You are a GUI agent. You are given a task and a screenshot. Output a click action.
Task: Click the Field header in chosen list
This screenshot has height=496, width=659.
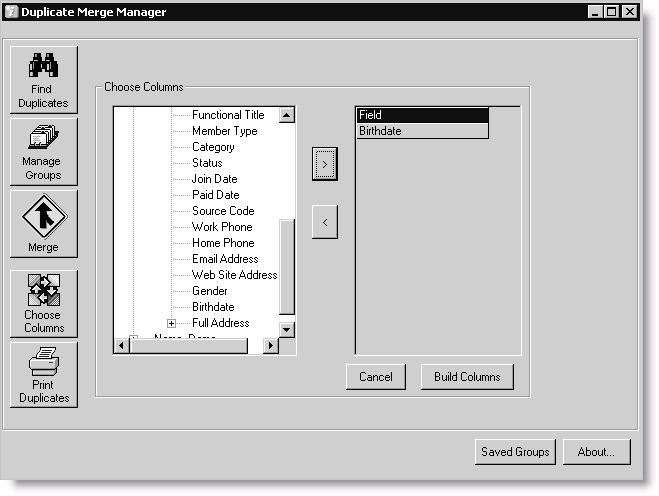coord(422,115)
